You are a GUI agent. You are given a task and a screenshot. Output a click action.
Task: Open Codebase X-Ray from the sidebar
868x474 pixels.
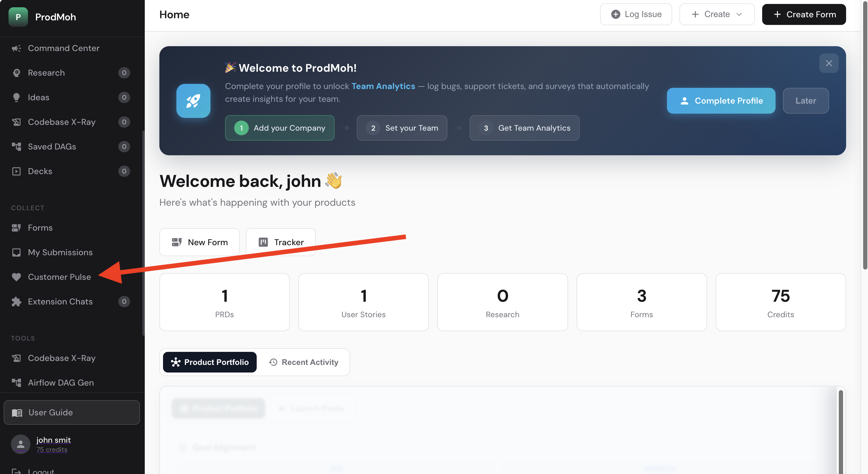coord(62,122)
